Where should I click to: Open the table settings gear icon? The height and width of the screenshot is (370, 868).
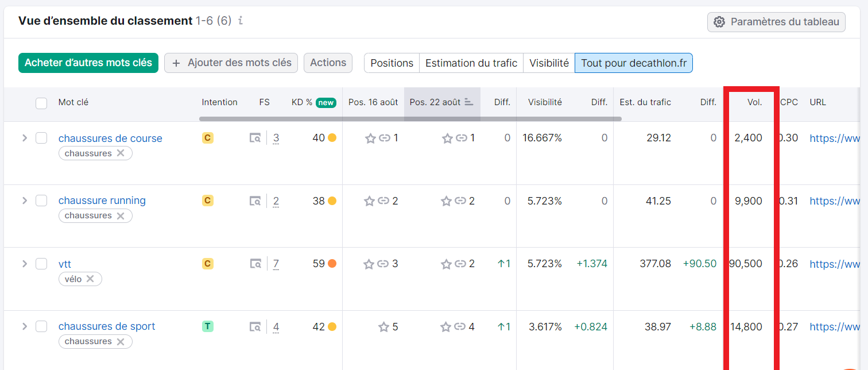tap(719, 22)
